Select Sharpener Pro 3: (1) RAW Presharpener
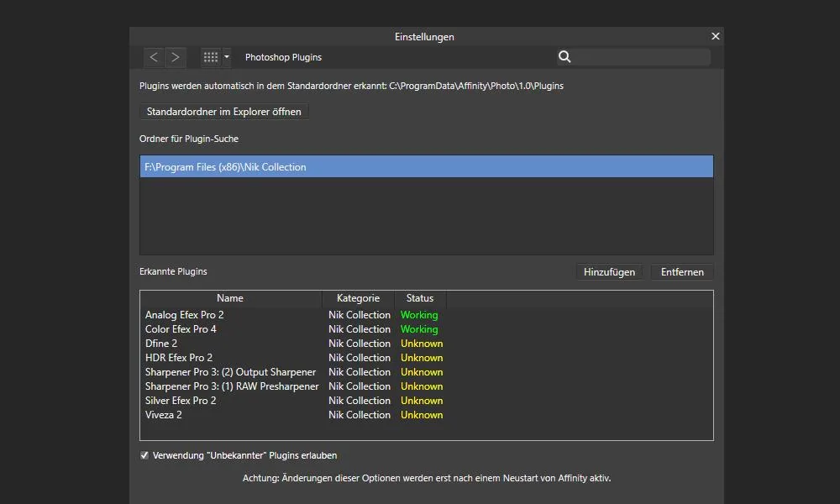The width and height of the screenshot is (840, 504). pyautogui.click(x=427, y=386)
